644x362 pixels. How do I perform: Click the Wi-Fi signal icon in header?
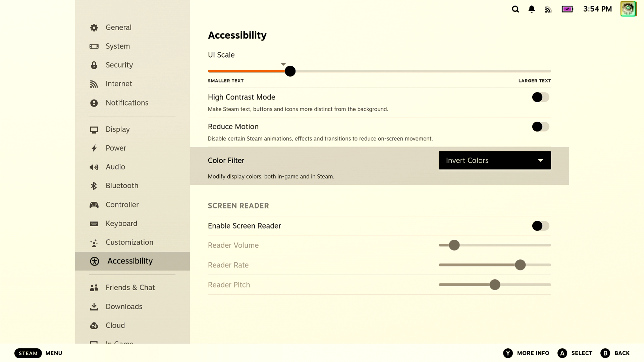[x=548, y=10]
